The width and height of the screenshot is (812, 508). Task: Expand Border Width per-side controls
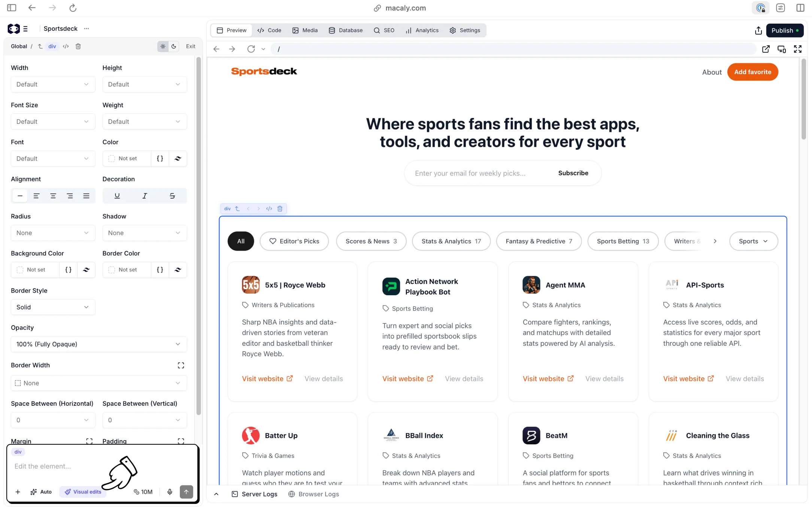[181, 365]
